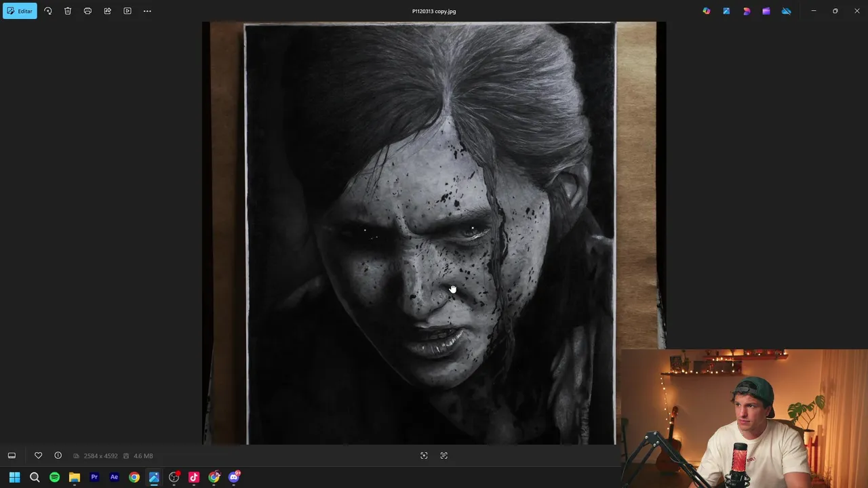
Task: Click the P1120313 copy.jpg title text
Action: (x=434, y=11)
